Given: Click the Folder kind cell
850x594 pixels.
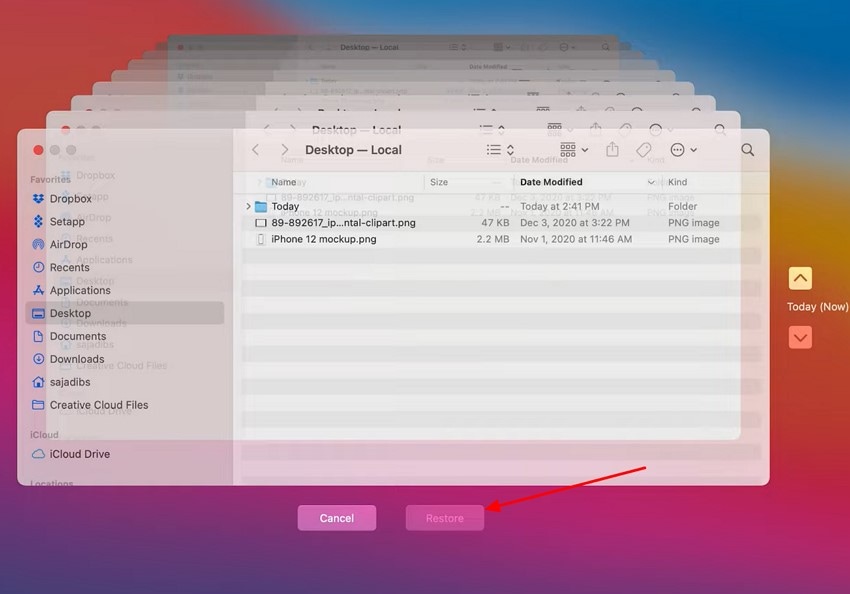Looking at the screenshot, I should tap(682, 206).
